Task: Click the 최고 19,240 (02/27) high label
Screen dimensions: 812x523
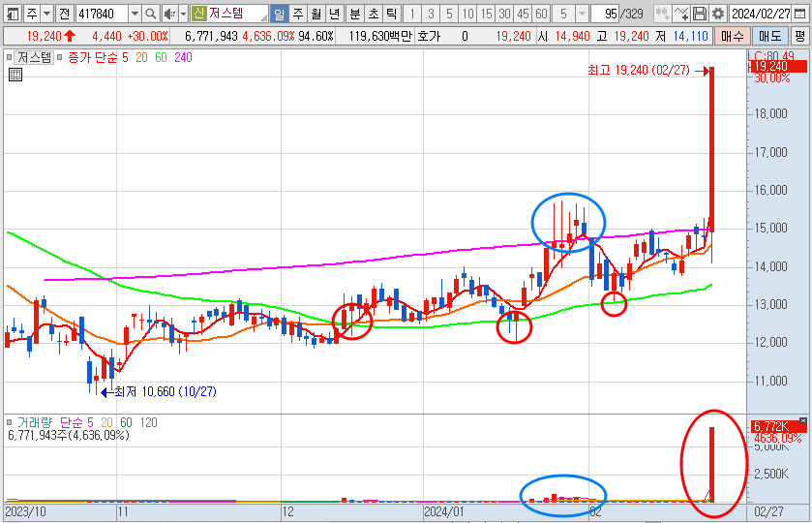Action: [x=639, y=71]
